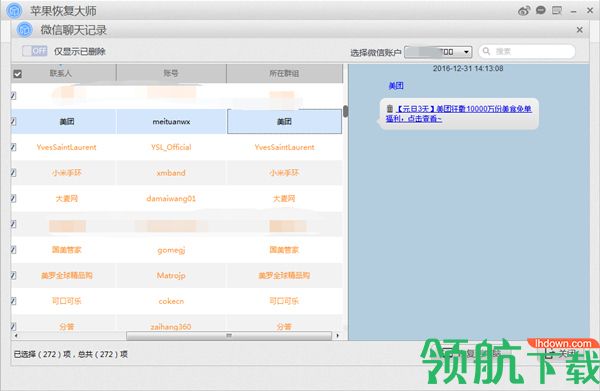Click the horizontal scrollbar left arrow
600x391 pixels.
16,336
